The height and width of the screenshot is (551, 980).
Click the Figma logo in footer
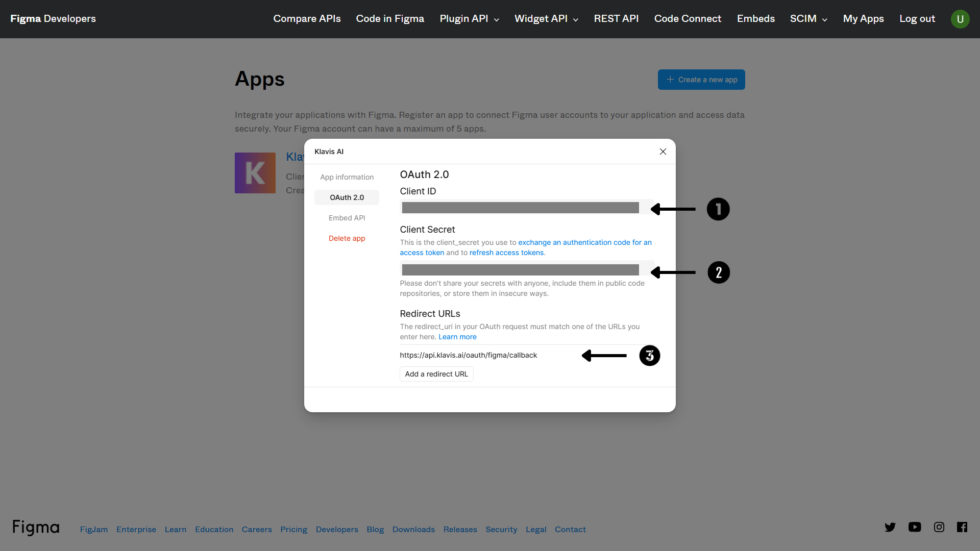point(36,528)
